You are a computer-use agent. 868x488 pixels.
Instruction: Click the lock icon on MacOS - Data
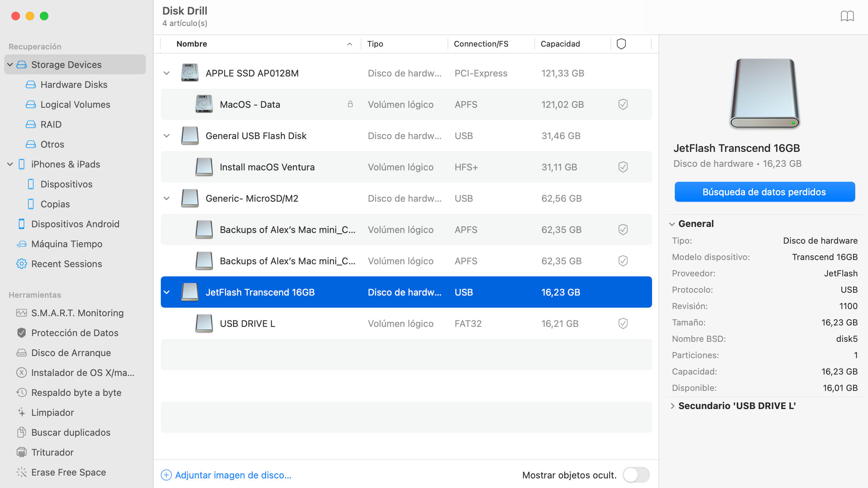click(350, 104)
